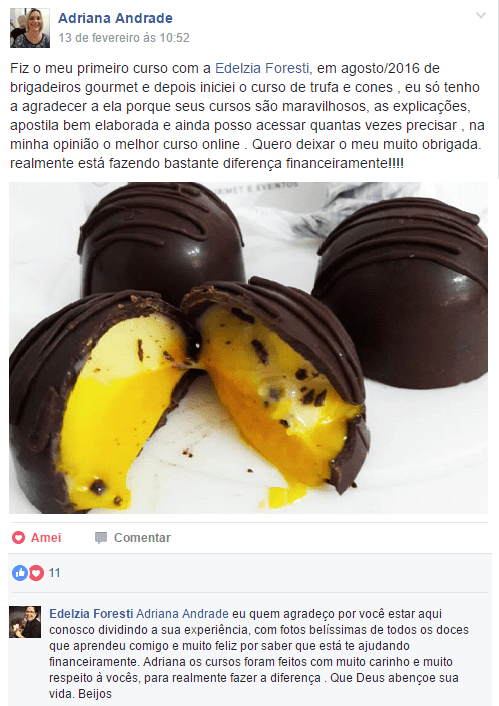This screenshot has width=499, height=706.
Task: Click the Comentar button
Action: (x=133, y=538)
